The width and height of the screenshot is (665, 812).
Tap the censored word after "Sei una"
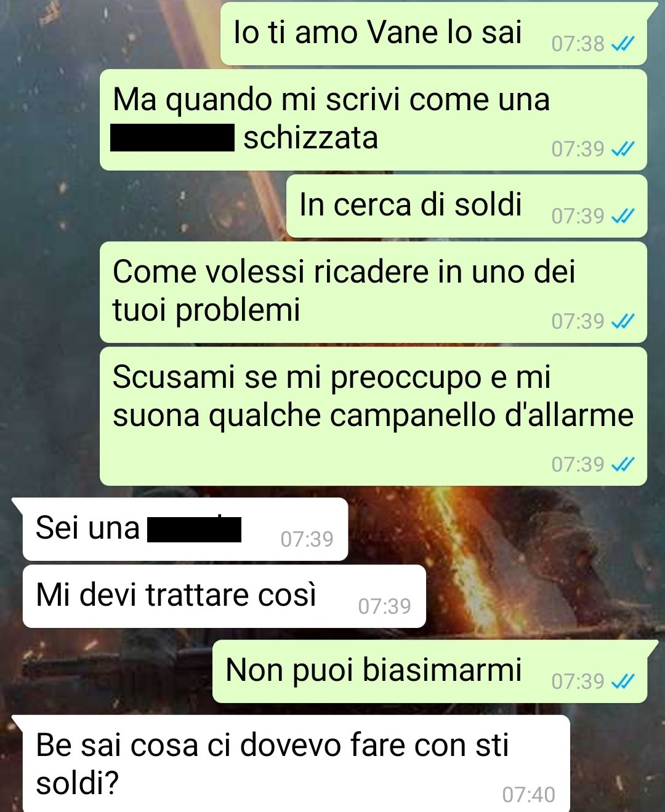click(x=195, y=529)
